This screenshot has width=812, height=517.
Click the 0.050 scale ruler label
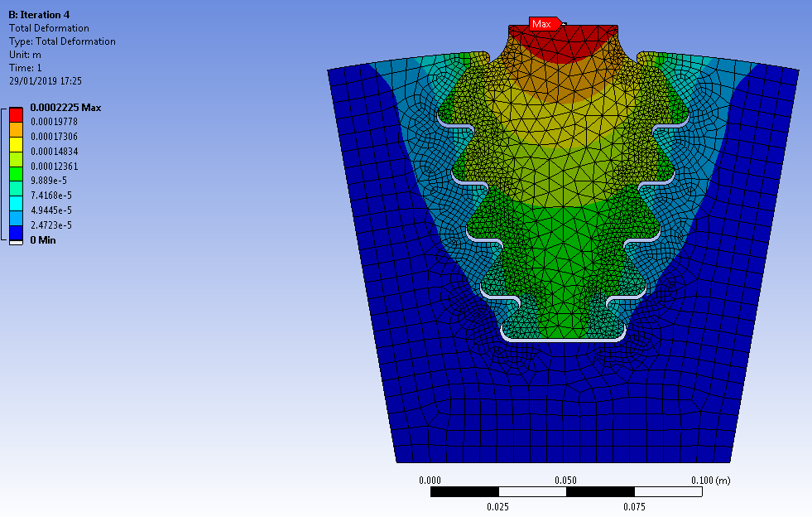[565, 481]
